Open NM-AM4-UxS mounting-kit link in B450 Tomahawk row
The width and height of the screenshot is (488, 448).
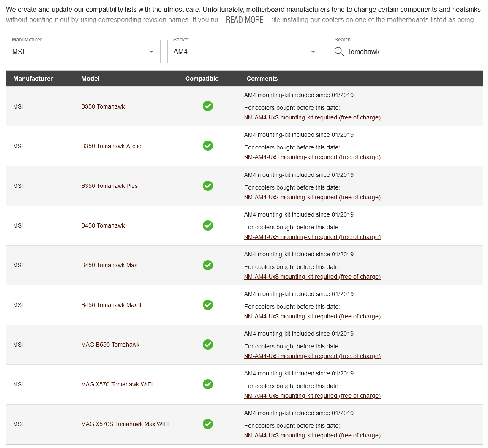coord(313,237)
